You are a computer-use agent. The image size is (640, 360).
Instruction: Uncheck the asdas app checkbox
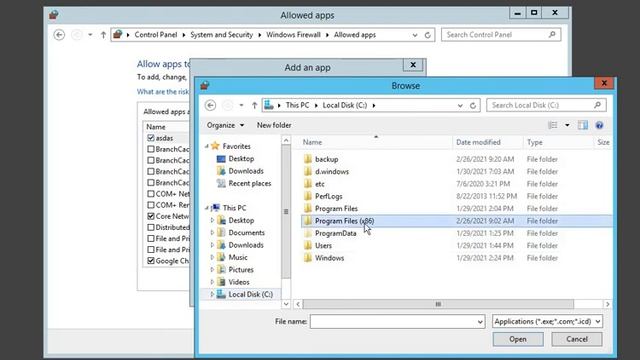point(151,138)
